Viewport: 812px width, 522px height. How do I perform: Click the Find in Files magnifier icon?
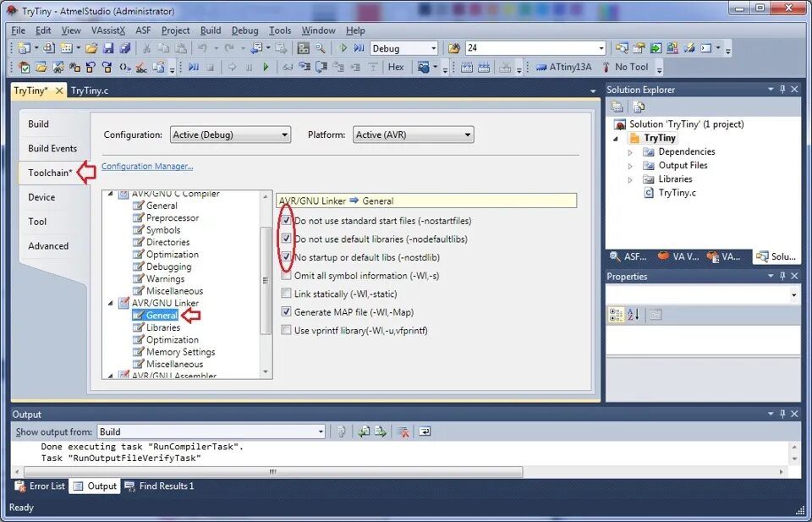[x=321, y=48]
